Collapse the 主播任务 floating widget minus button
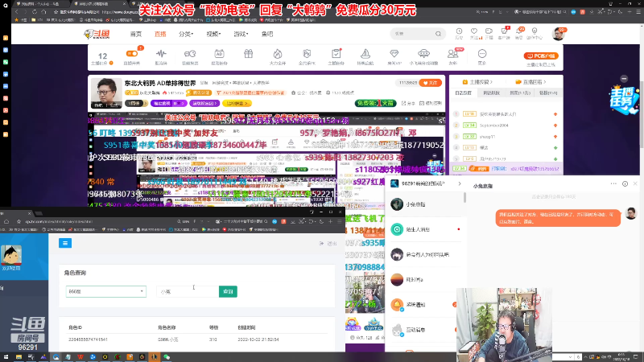The height and width of the screenshot is (362, 644). (624, 78)
